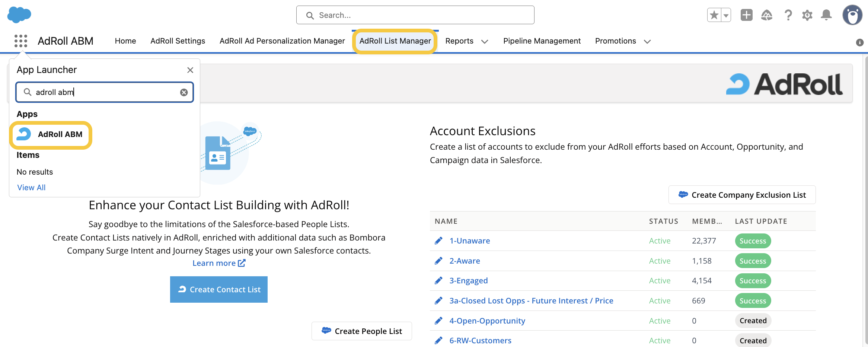Open the 4-Open-Opportunity exclusion list

pyautogui.click(x=487, y=321)
